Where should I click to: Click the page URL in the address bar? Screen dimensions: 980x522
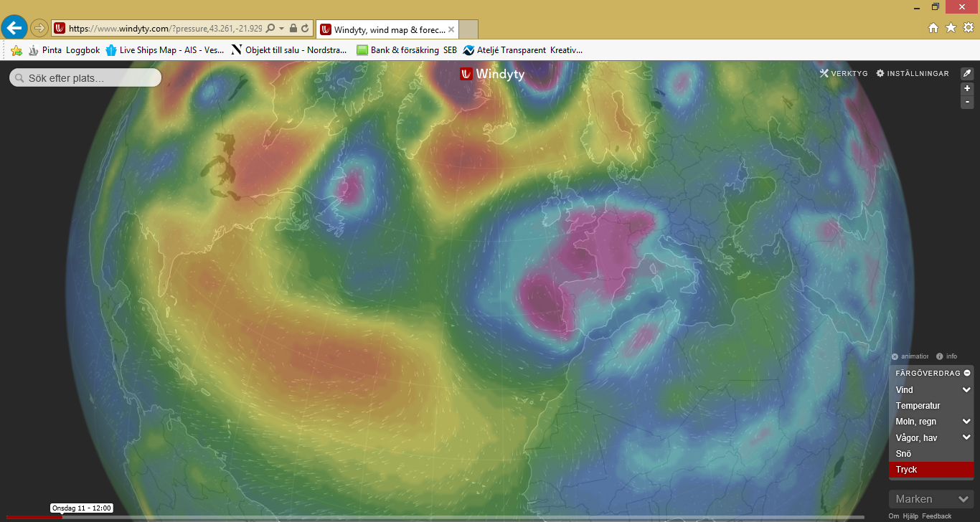(165, 29)
